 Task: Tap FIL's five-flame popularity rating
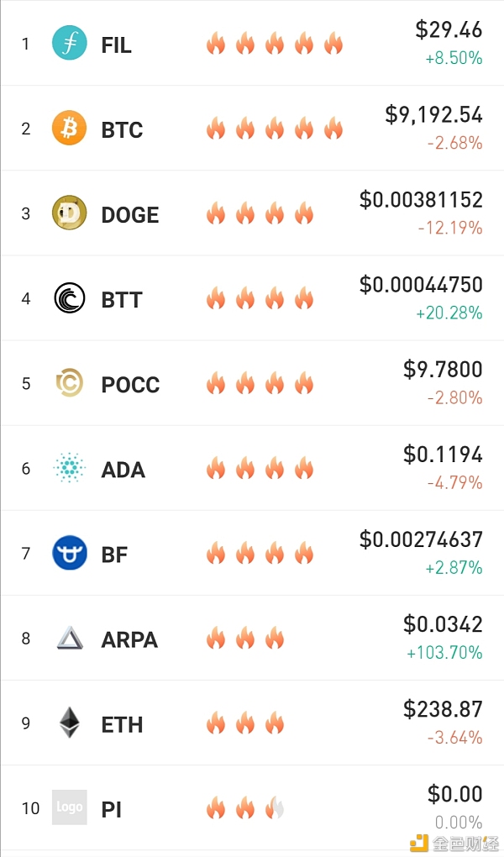275,44
